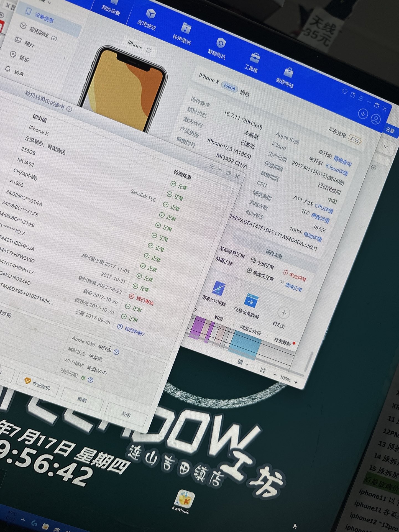The width and height of the screenshot is (399, 532).
Task: Click the help icon next to 未开启 in report dialog
Action: [116, 352]
